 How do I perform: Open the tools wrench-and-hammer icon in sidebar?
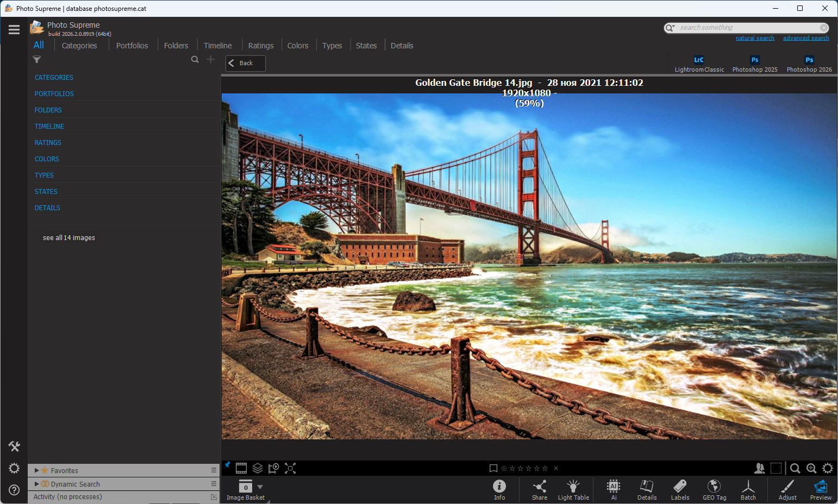tap(14, 446)
